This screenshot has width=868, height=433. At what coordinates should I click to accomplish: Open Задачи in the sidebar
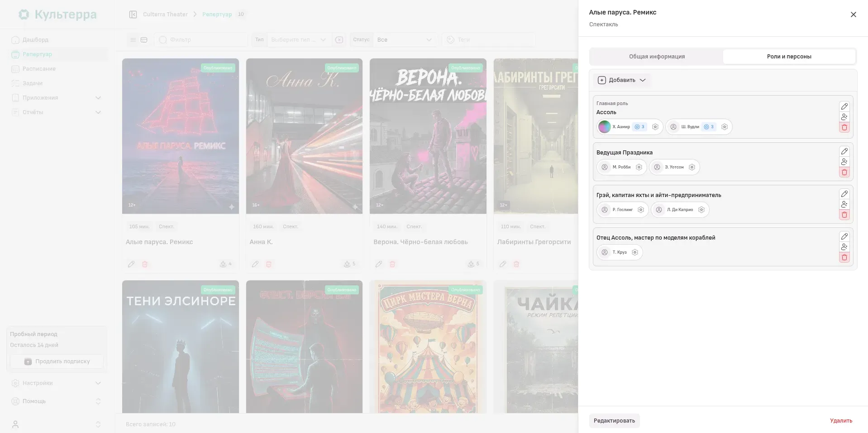(x=57, y=83)
